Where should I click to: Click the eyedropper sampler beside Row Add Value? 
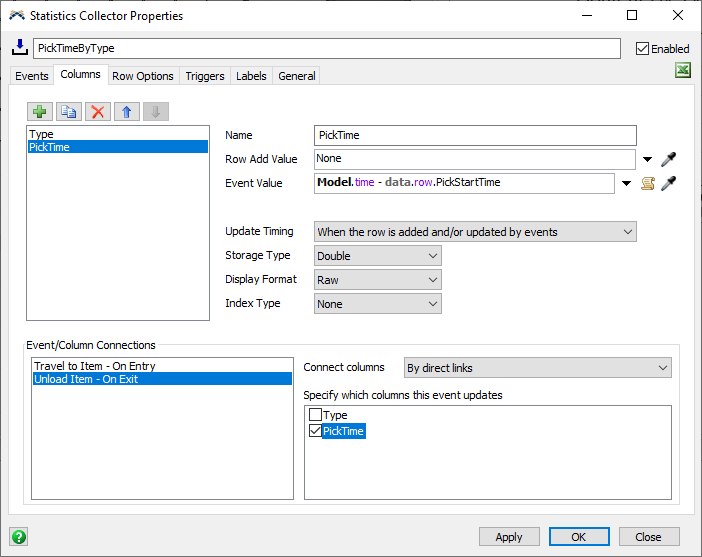(x=669, y=159)
